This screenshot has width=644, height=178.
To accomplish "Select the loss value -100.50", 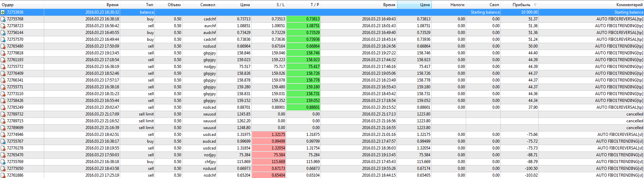I will [x=531, y=168].
